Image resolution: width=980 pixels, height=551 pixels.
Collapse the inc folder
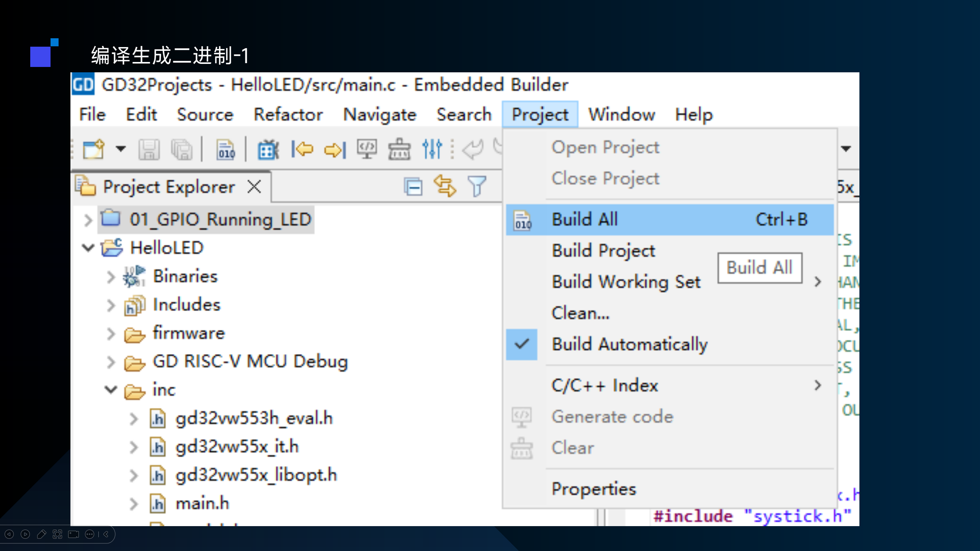(x=111, y=390)
